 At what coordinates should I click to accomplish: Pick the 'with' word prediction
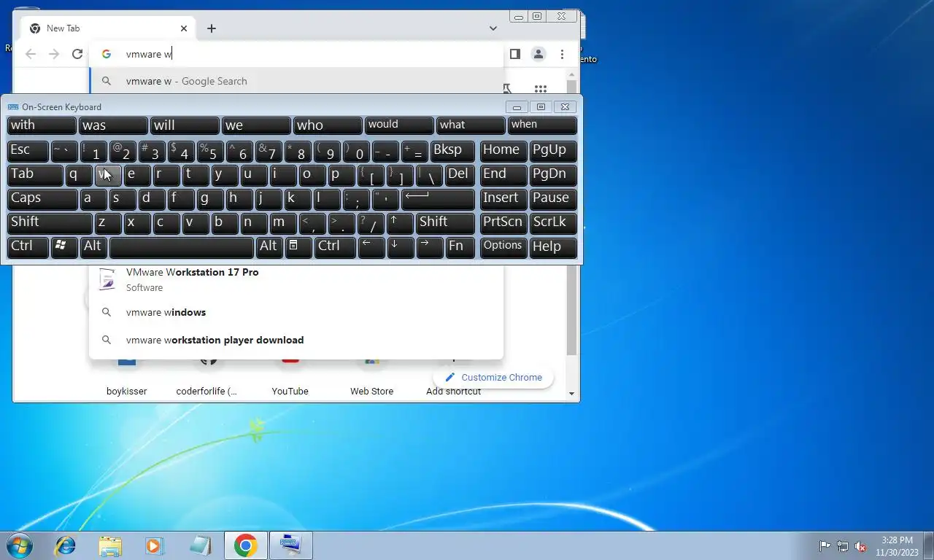click(x=42, y=125)
